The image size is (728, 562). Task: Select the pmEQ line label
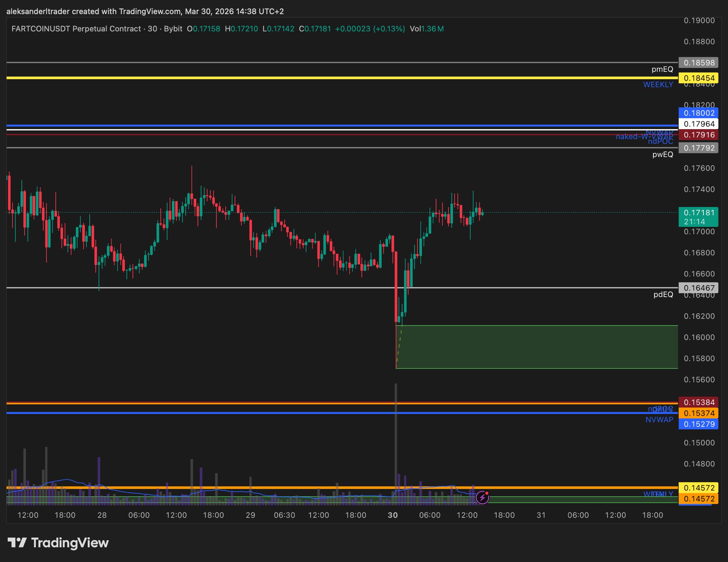click(x=662, y=69)
